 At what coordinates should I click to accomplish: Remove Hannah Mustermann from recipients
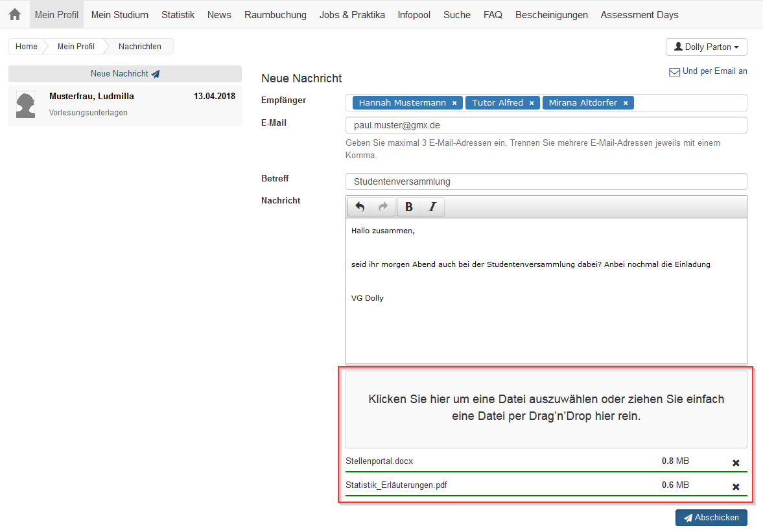click(x=454, y=103)
